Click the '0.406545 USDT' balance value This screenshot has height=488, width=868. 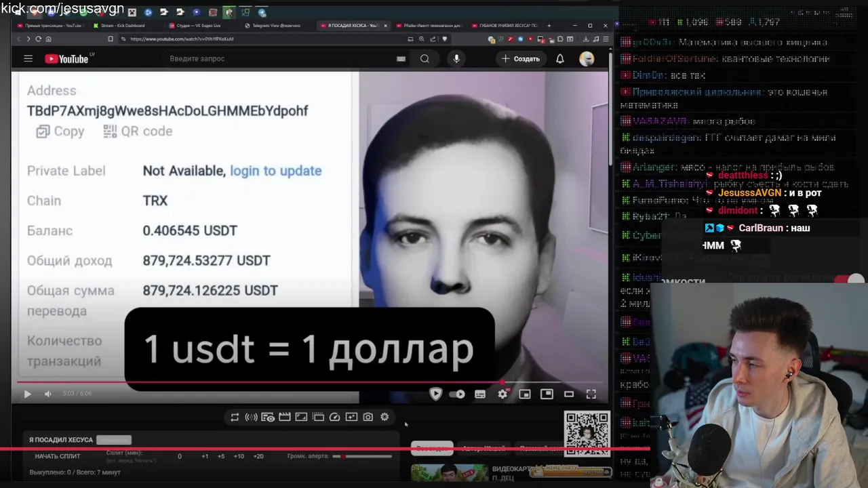point(190,230)
